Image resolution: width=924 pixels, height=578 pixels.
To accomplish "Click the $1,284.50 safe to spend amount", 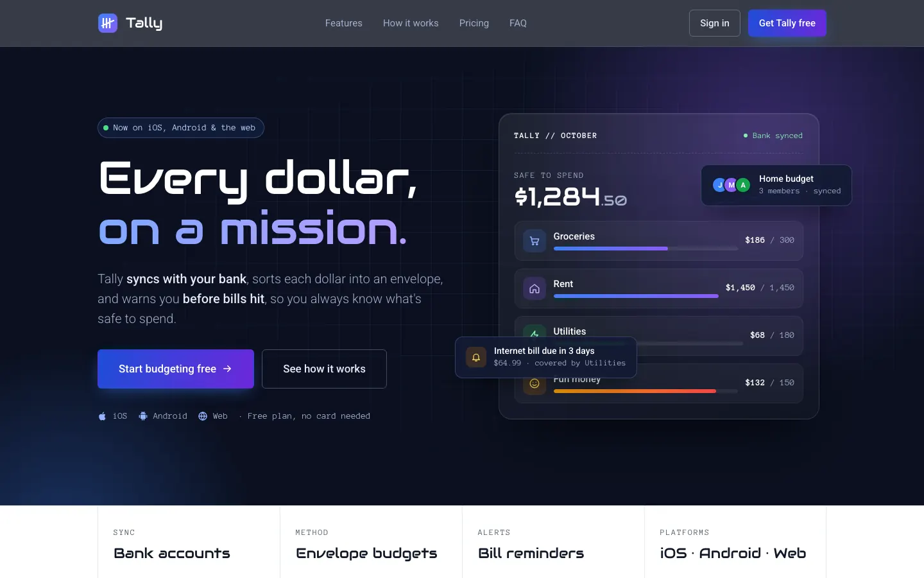I will click(570, 197).
